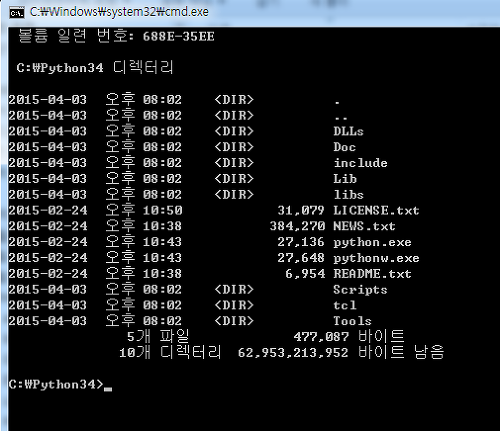Screen dimensions: 500x431
Task: Click the Doc directory name
Action: 345,147
